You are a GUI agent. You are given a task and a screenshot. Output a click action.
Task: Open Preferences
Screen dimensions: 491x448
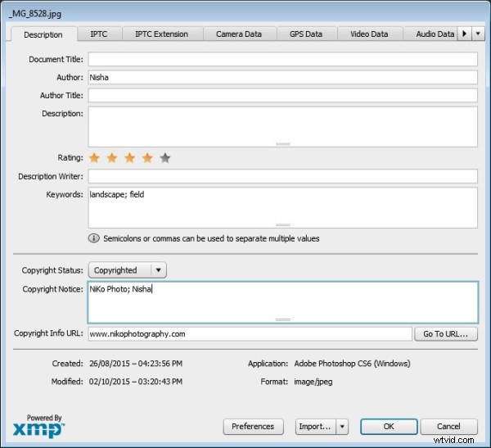(253, 427)
